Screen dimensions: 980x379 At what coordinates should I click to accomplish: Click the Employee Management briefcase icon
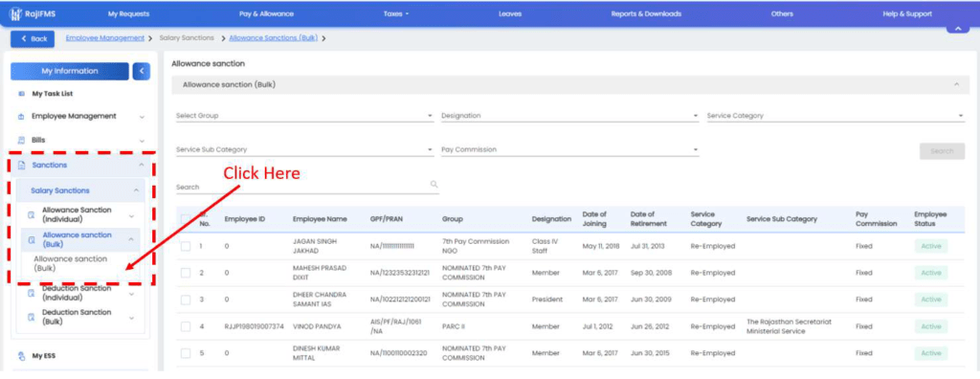coord(21,117)
